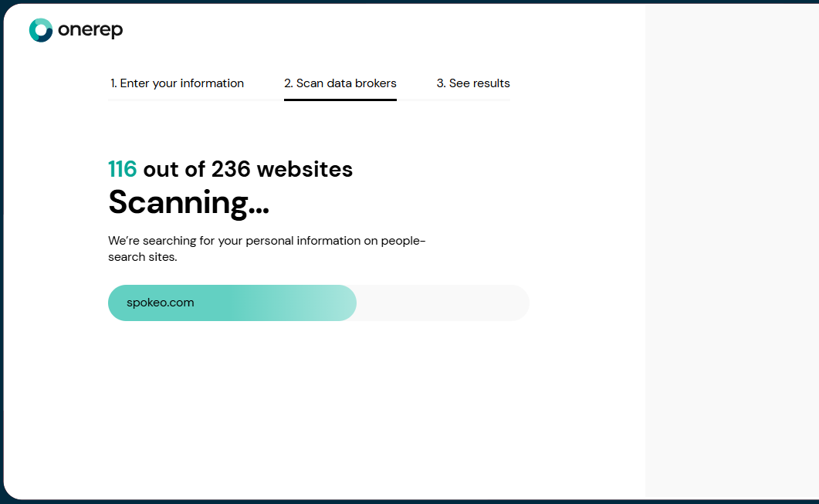819x504 pixels.
Task: Select the "1. Enter your information" step
Action: 177,83
